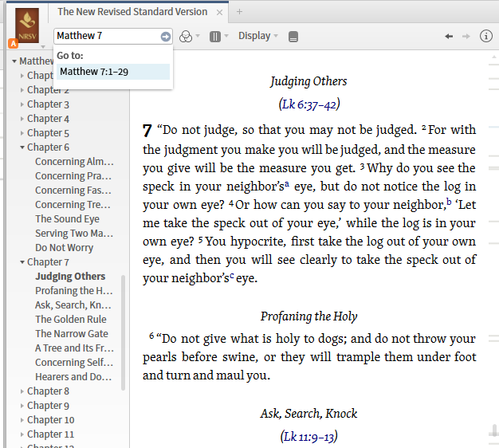Expand Chapter 11 in contents
This screenshot has width=499, height=448.
22,434
